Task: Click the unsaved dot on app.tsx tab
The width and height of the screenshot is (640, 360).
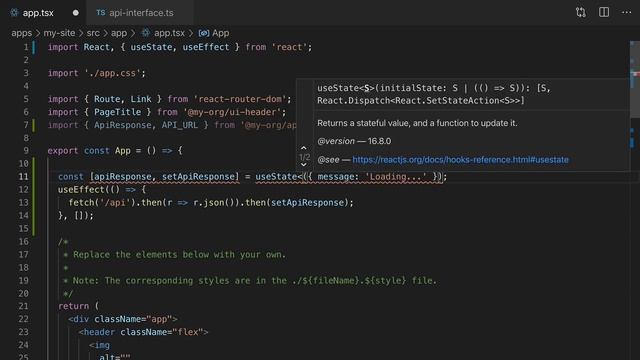Action: pos(76,13)
